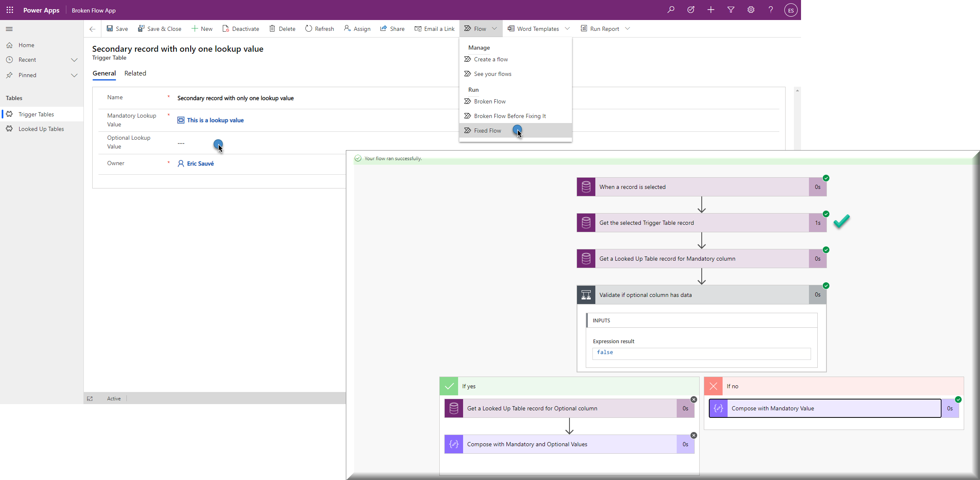Open the 'This is a lookup value' link
This screenshot has height=480, width=980.
click(215, 120)
